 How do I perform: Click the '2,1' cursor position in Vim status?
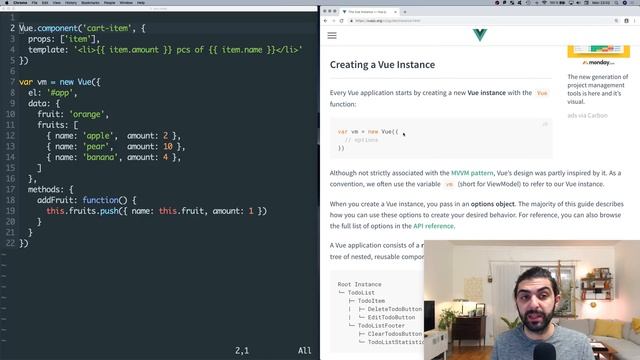coord(242,351)
